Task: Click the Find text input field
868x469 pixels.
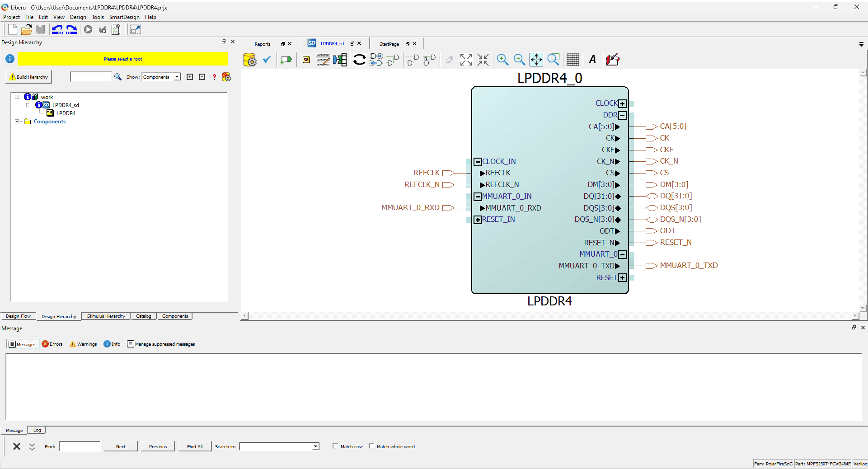Action: (x=80, y=447)
